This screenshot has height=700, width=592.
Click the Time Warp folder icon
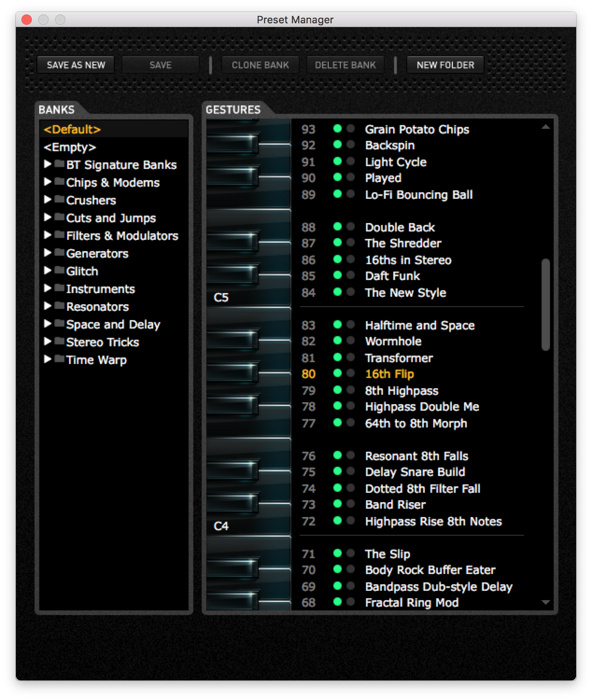click(x=59, y=359)
